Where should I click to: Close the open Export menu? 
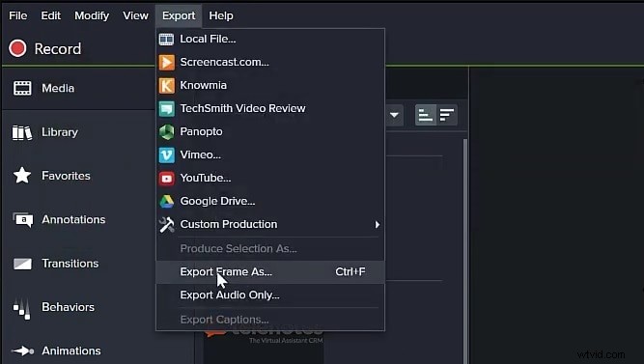click(x=179, y=15)
